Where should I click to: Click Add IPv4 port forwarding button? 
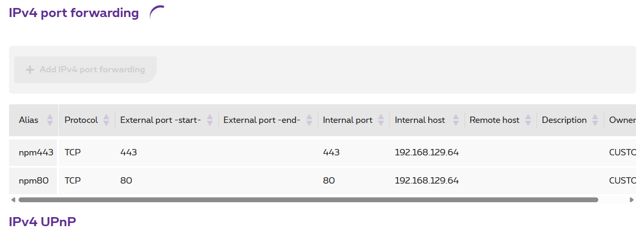click(86, 70)
